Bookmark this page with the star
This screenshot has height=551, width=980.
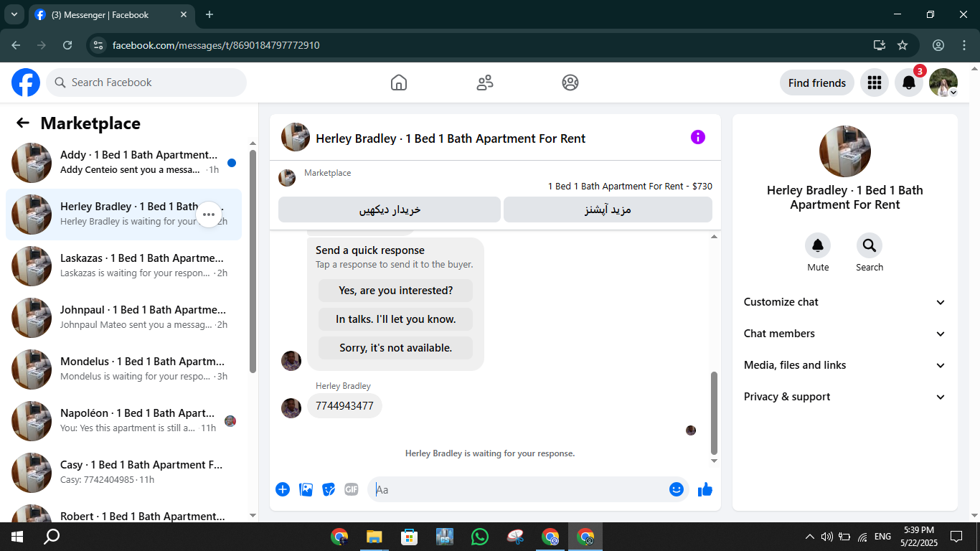903,45
